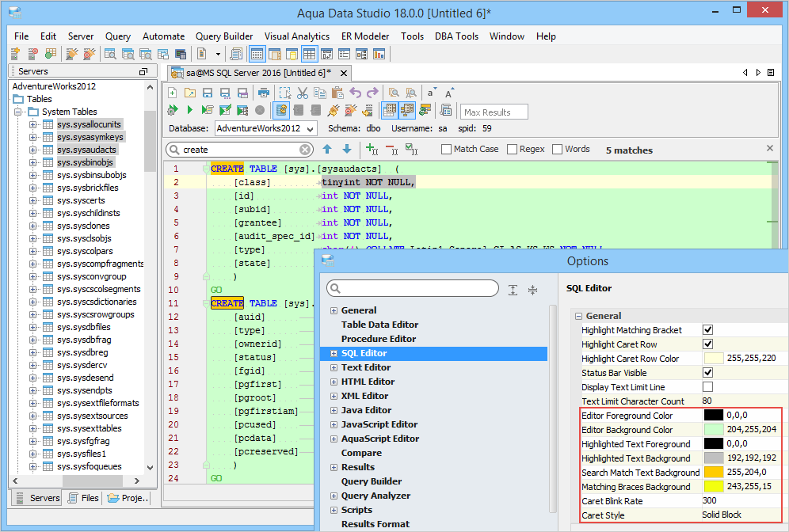Expand the Text Editor options node
Screen dimensions: 789x532
tap(334, 367)
